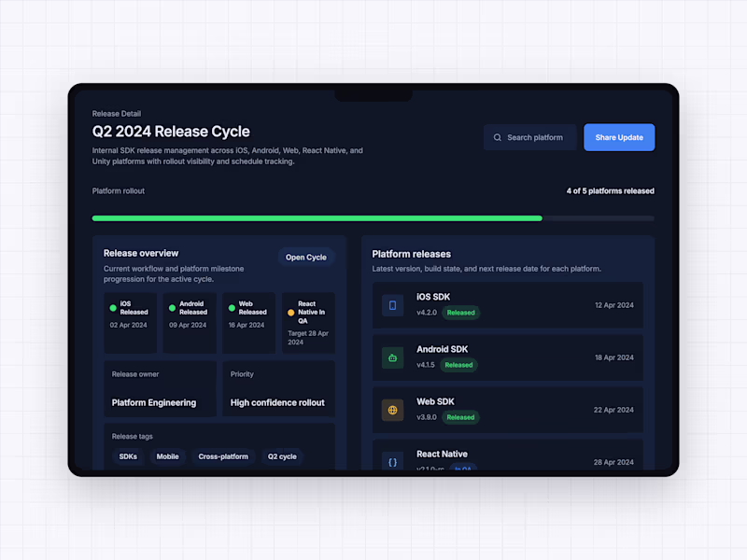Viewport: 747px width, 560px height.
Task: Click the Android SDK Released badge
Action: (458, 365)
